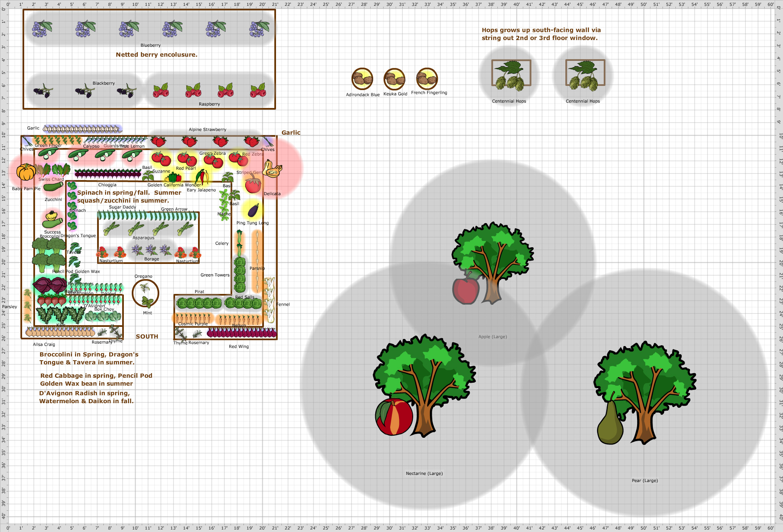The width and height of the screenshot is (783, 532).
Task: Select the Delicata squash icon
Action: click(x=273, y=169)
